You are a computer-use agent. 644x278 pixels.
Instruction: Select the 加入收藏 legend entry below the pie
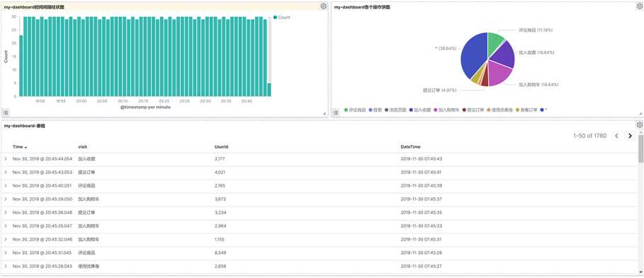(x=420, y=110)
